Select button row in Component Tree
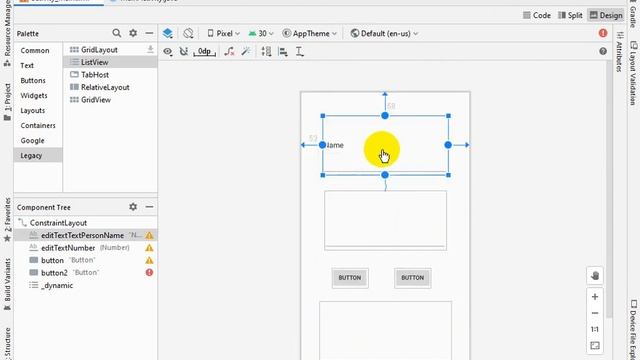Viewport: 640px width, 360px height. pos(85,260)
